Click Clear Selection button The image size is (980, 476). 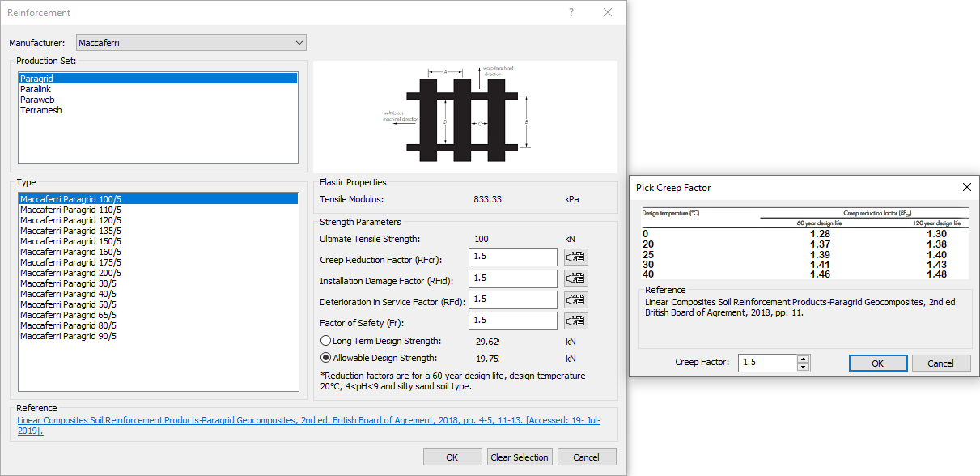coord(520,457)
